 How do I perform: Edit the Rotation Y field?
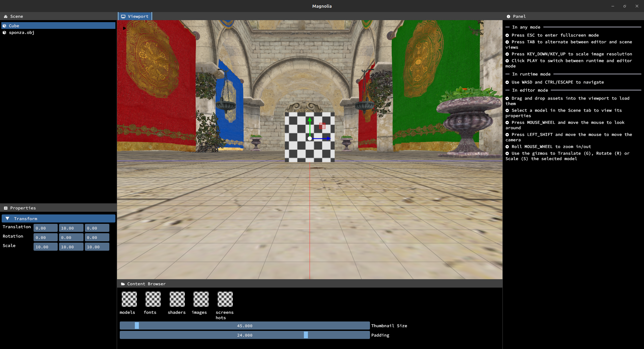pyautogui.click(x=71, y=238)
